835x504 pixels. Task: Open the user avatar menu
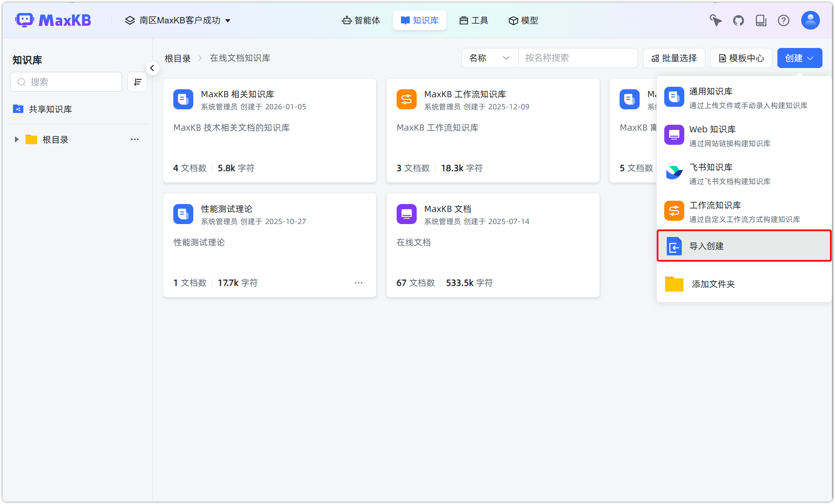pyautogui.click(x=810, y=20)
